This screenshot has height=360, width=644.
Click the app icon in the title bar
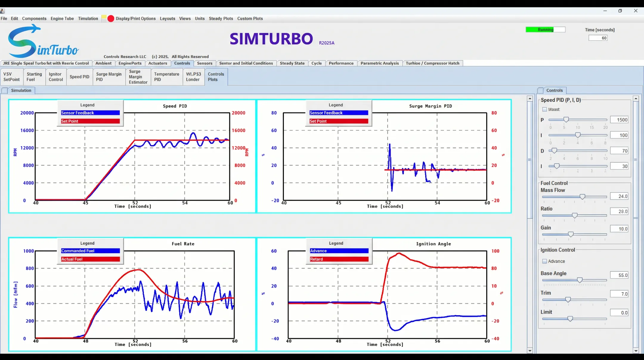coord(2,11)
